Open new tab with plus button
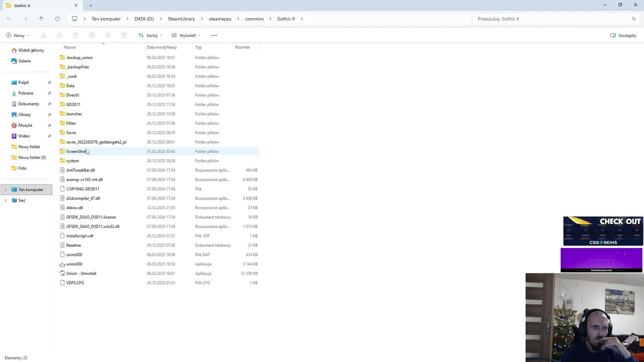This screenshot has height=362, width=644. [91, 6]
